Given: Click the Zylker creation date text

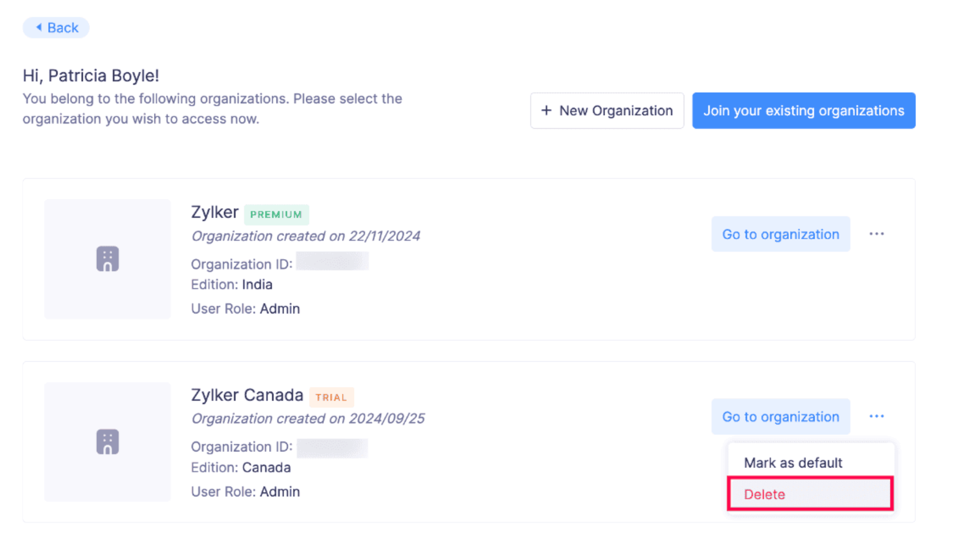Looking at the screenshot, I should [x=305, y=237].
